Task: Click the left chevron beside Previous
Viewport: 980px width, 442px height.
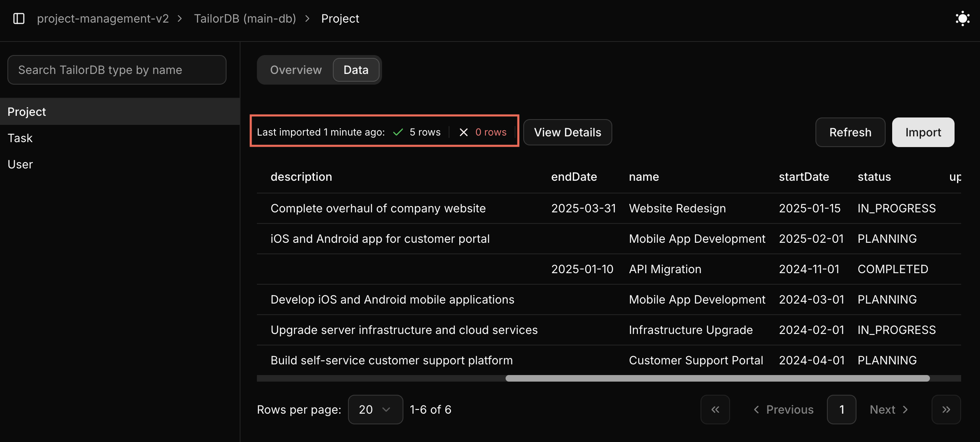Action: pyautogui.click(x=756, y=409)
